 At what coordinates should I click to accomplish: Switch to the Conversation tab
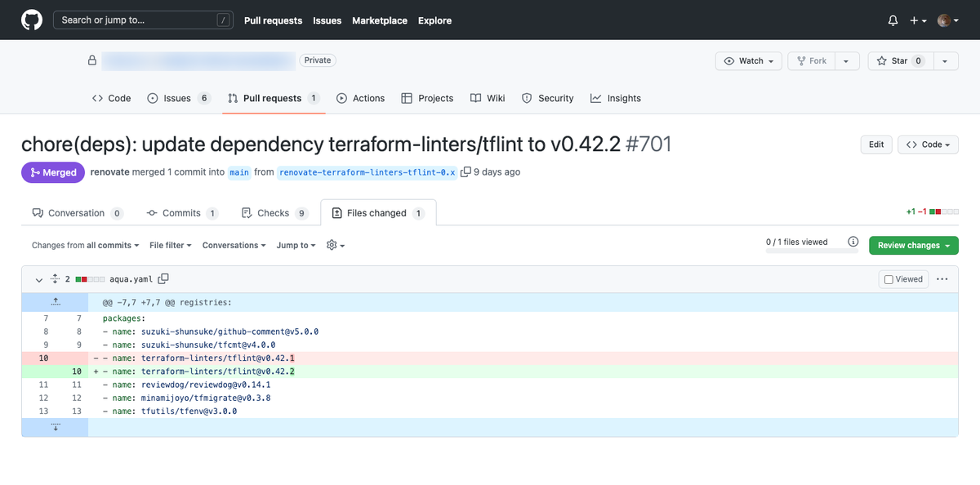coord(77,213)
